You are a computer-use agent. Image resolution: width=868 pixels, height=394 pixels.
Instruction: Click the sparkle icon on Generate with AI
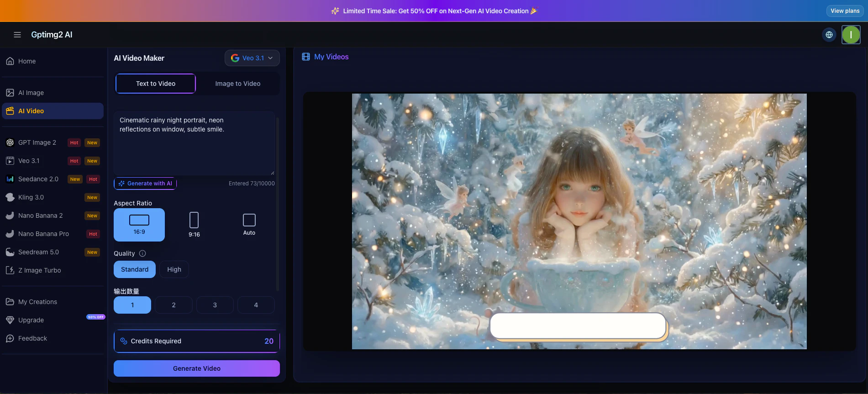121,184
